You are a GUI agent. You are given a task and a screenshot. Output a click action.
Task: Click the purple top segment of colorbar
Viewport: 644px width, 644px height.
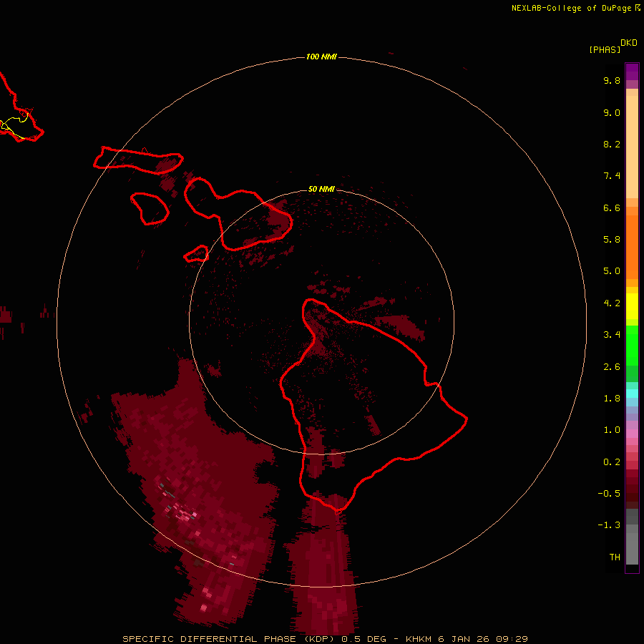click(x=632, y=72)
